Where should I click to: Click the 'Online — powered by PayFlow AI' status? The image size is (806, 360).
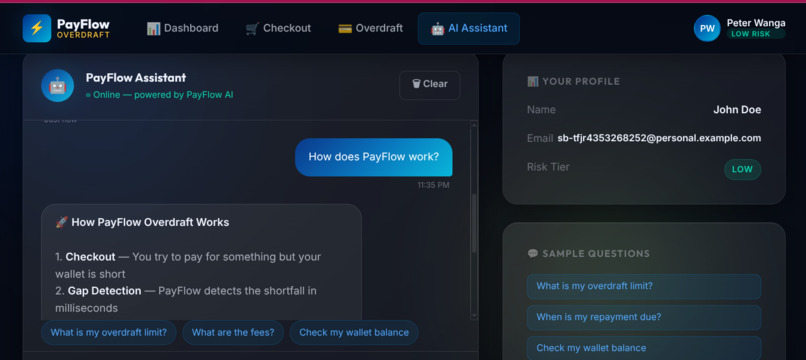pyautogui.click(x=159, y=95)
